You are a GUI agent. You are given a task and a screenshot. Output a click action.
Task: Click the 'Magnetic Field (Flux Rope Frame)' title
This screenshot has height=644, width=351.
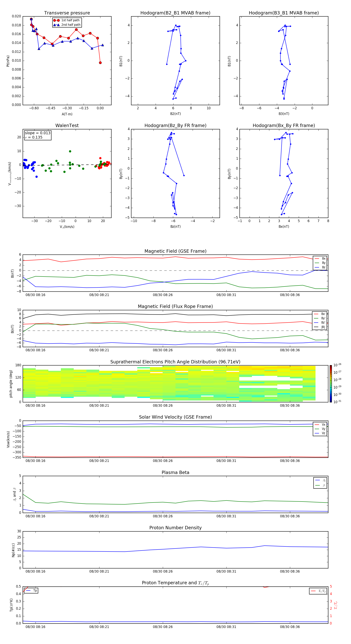175,307
